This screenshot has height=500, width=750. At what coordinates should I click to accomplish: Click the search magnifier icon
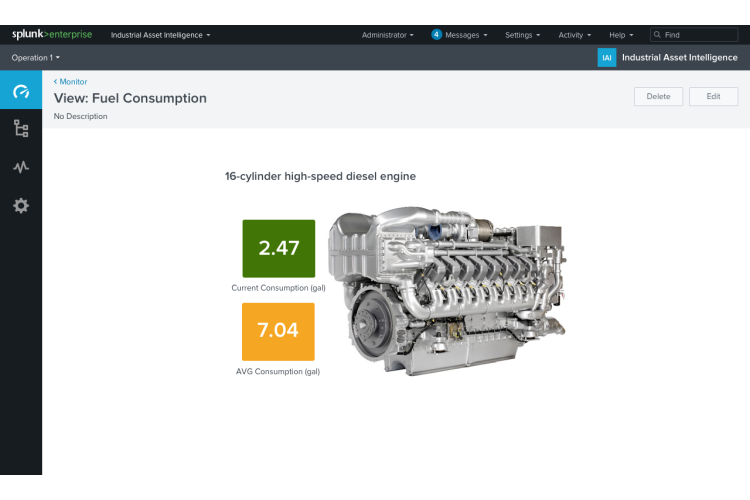658,35
